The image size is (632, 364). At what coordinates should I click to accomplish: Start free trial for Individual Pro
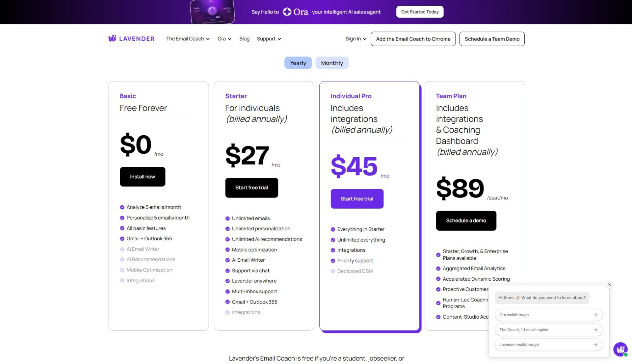[x=357, y=199]
